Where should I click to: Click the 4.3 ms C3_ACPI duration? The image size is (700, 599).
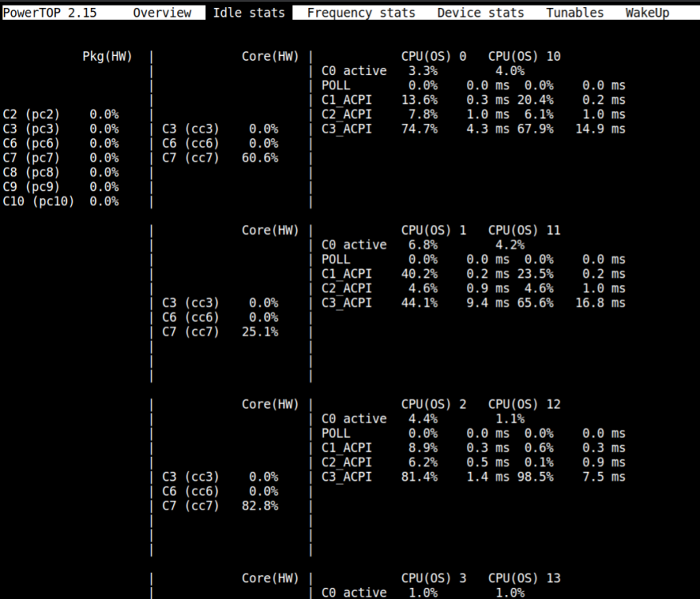(x=488, y=129)
